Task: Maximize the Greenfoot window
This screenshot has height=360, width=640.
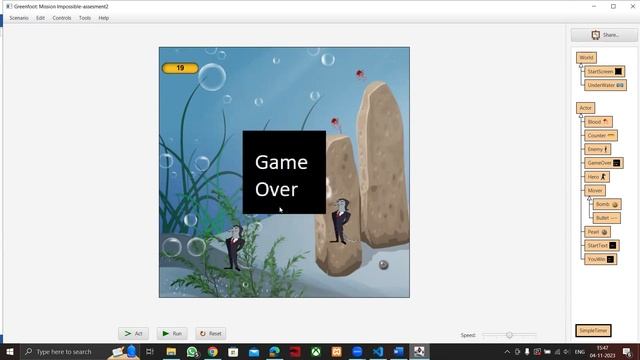Action: [613, 7]
